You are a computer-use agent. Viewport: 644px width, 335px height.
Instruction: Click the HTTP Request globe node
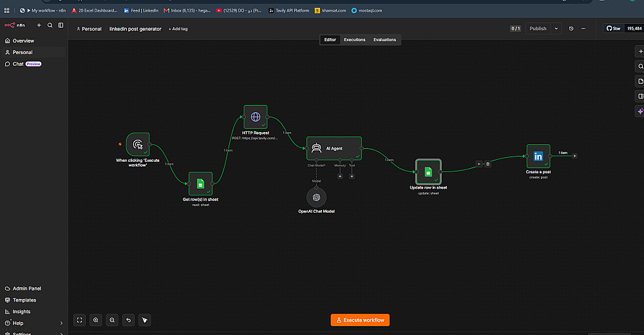point(256,117)
